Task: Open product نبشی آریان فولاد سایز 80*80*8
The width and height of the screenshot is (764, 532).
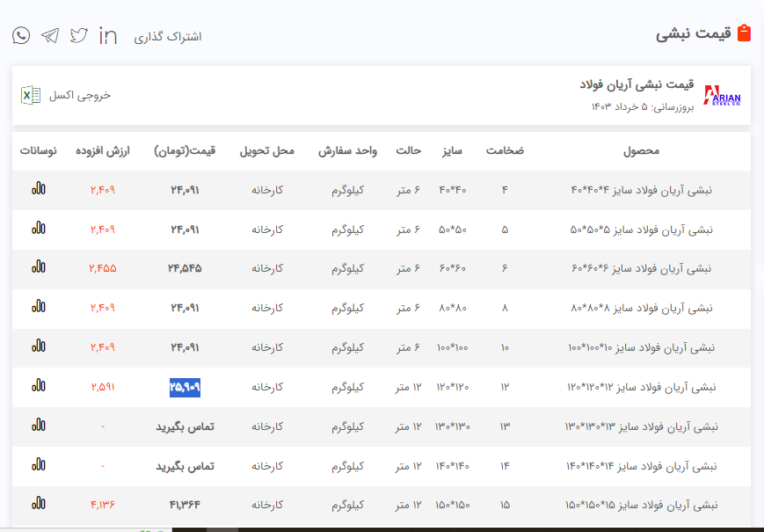Action: [x=642, y=308]
